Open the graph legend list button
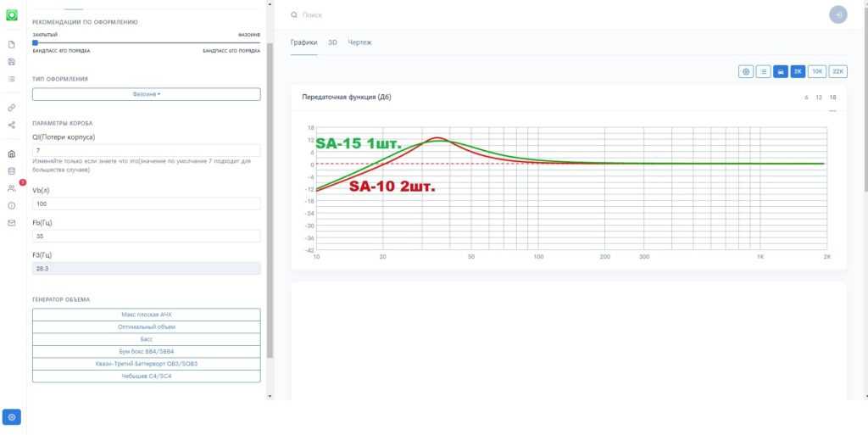Screen dimensions: 868x435 [763, 72]
